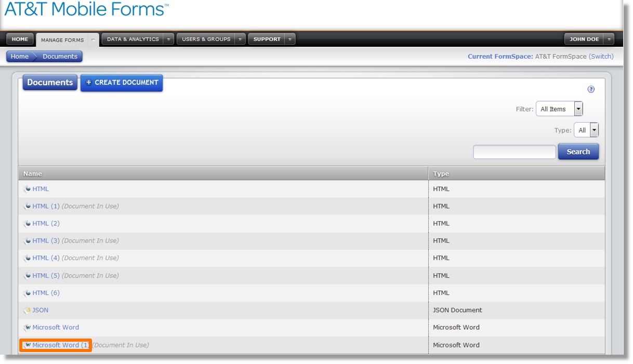Open the Microsoft Word document link
Image resolution: width=633 pixels, height=364 pixels.
(56, 327)
